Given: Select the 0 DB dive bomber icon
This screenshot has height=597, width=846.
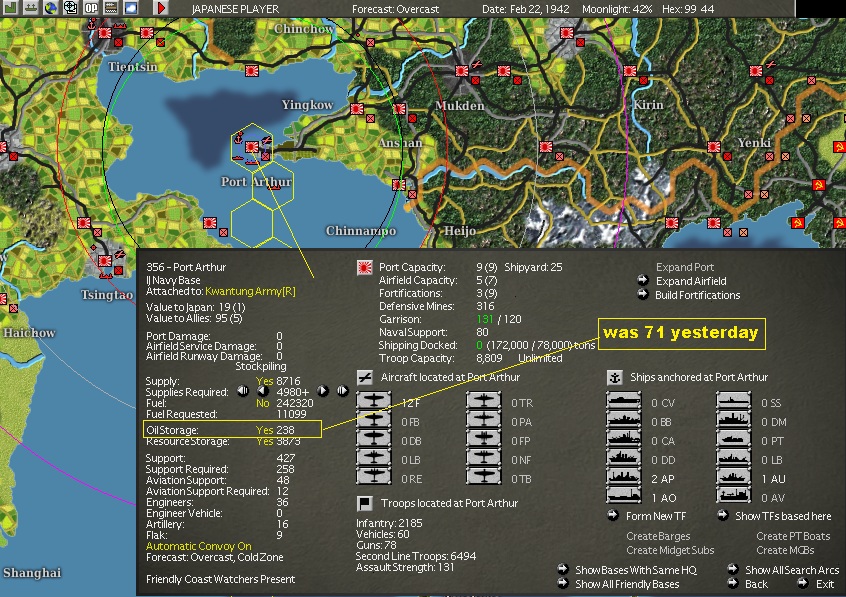Looking at the screenshot, I should coord(373,440).
